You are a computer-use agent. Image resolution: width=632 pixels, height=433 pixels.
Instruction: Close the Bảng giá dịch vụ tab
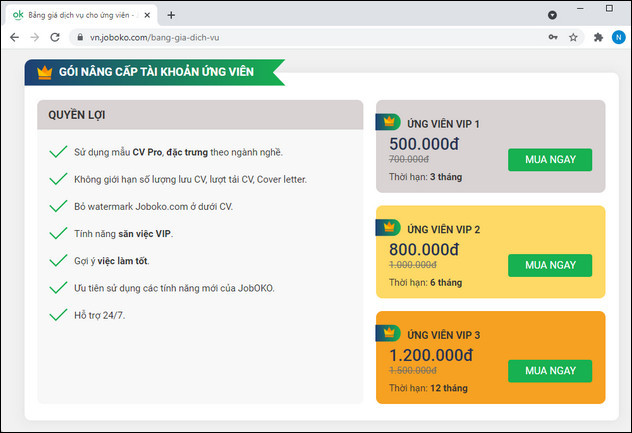point(147,15)
